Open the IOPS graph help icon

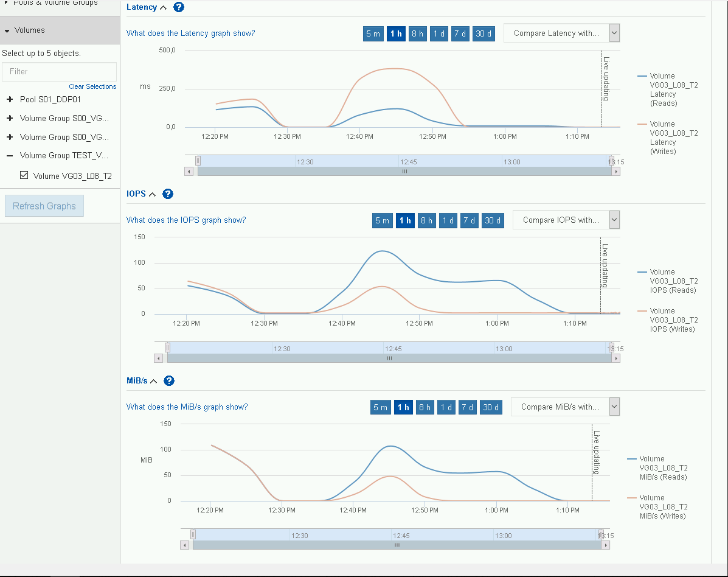168,194
